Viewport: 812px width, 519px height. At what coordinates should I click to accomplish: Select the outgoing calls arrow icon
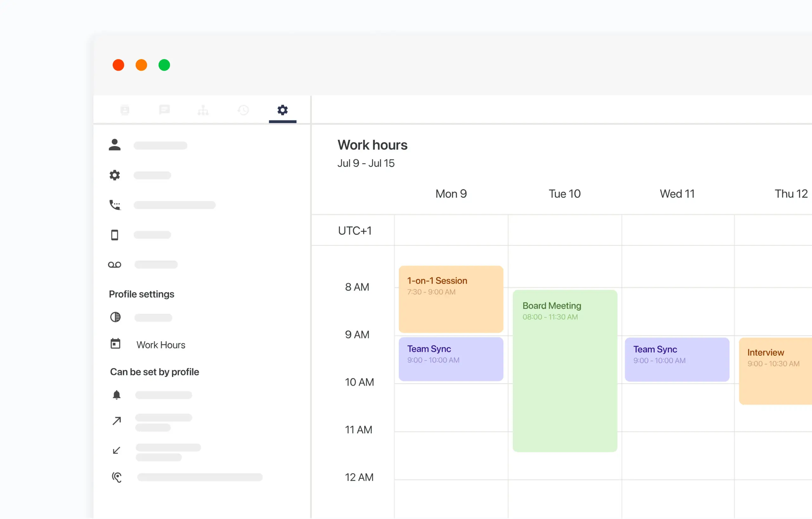pos(117,421)
